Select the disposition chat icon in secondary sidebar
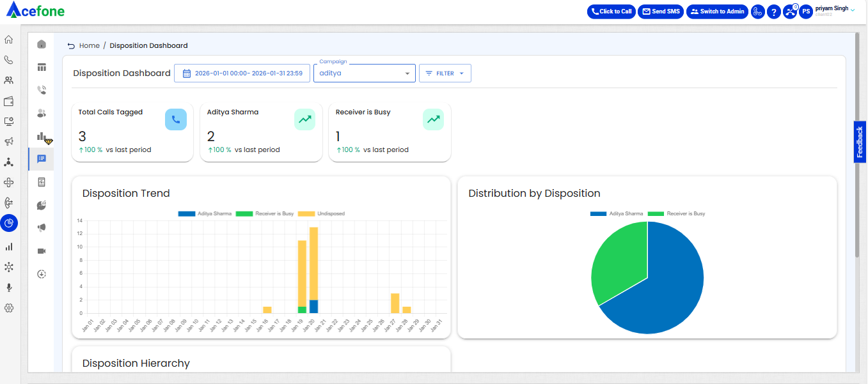This screenshot has width=868, height=384. click(x=42, y=158)
